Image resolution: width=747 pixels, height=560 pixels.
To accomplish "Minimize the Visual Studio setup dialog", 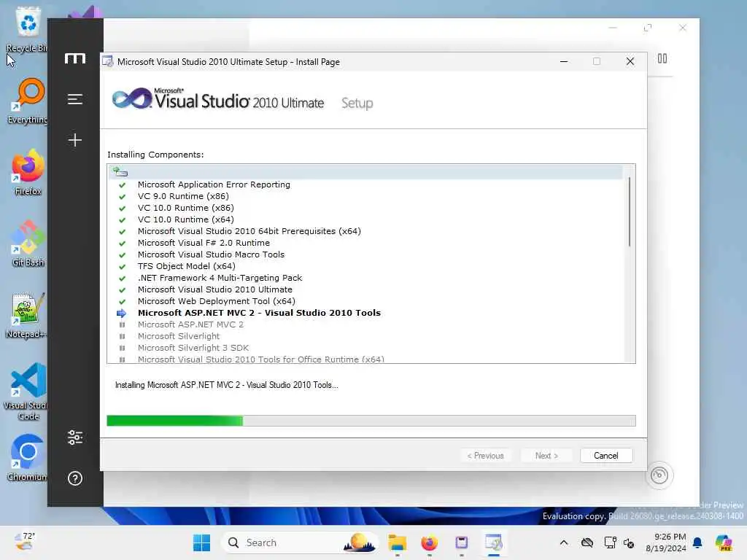I will pyautogui.click(x=564, y=61).
